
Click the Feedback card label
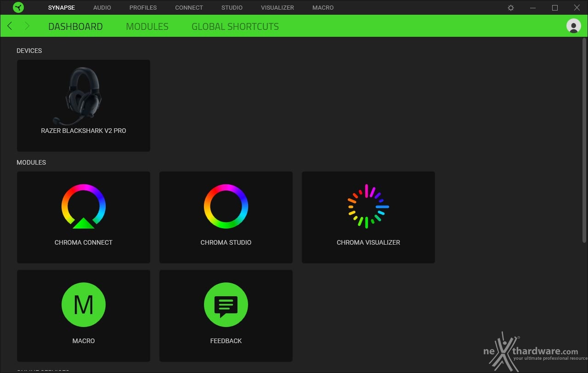(x=226, y=341)
